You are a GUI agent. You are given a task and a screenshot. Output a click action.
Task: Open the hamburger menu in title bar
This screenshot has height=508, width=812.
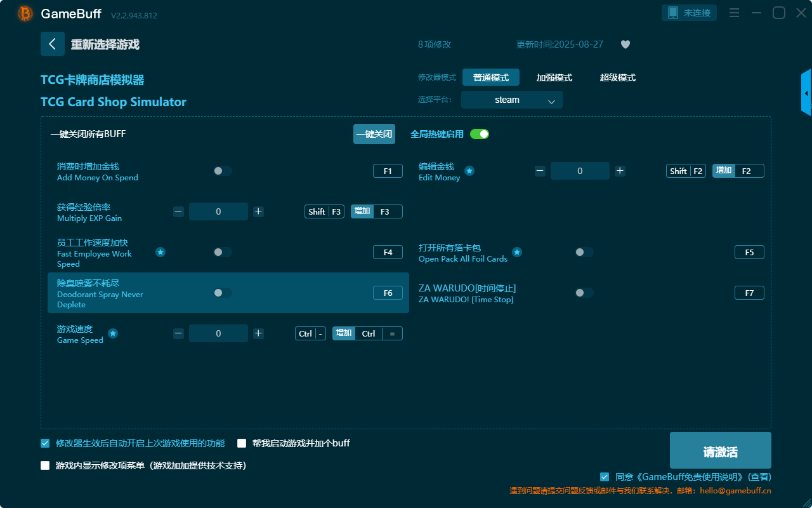point(734,13)
